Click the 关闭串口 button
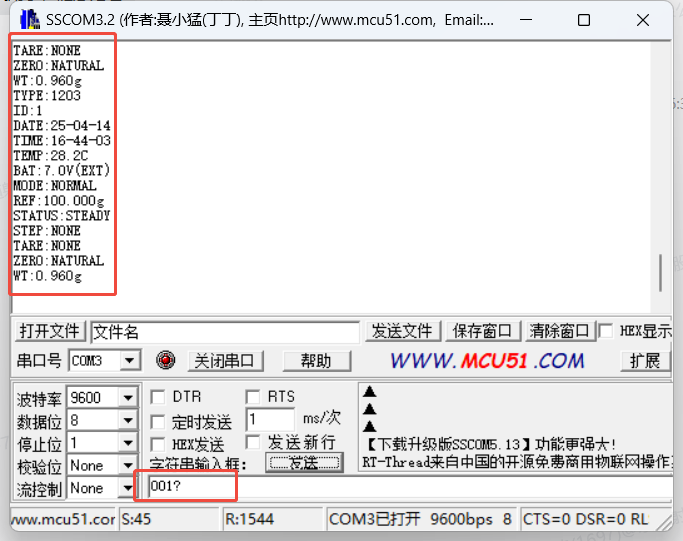 [x=224, y=361]
